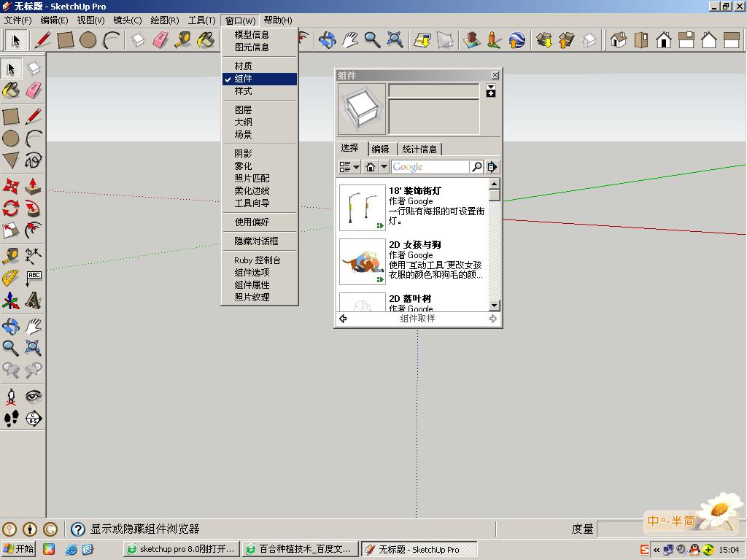Click the component list scrollbar down arrow

(x=495, y=306)
